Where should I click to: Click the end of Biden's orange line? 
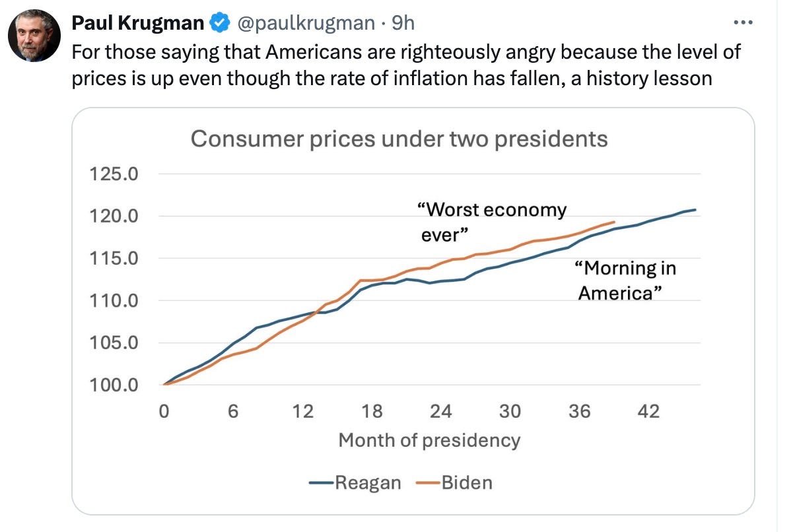point(615,222)
